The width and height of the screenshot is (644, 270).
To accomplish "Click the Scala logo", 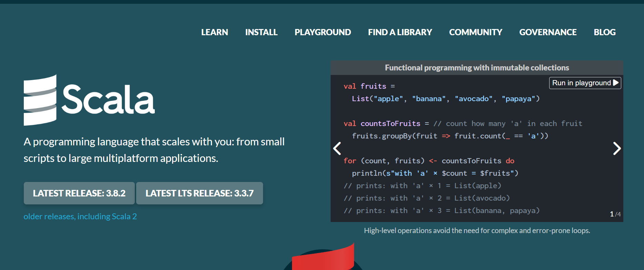I will point(89,100).
